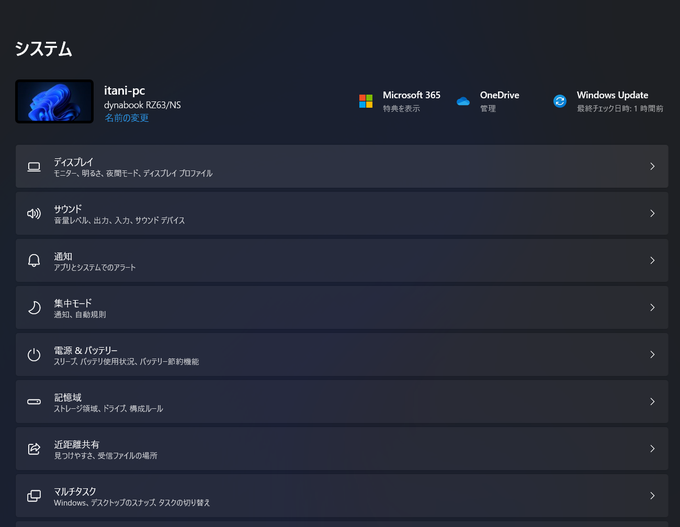
Task: Click the display laptop icon
Action: [34, 167]
